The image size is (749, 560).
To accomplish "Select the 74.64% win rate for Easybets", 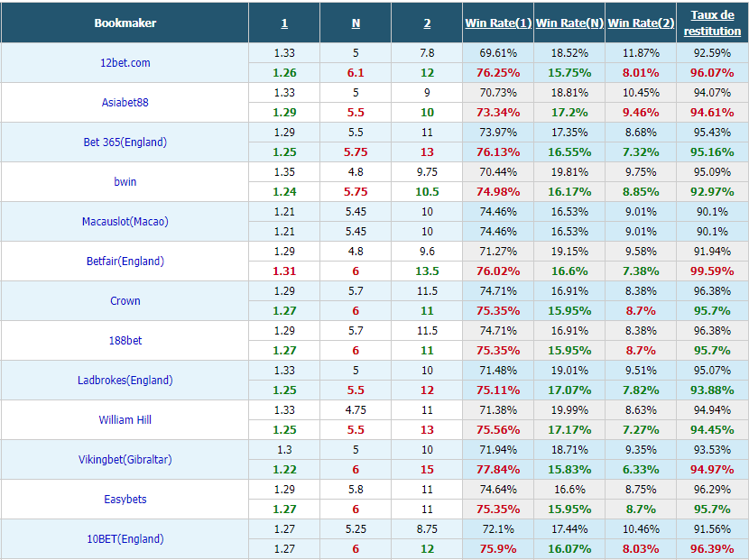I will [498, 489].
